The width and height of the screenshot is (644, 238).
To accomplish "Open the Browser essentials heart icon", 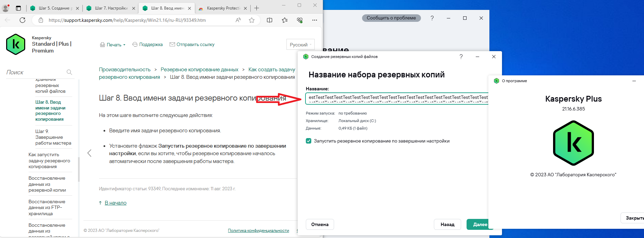I will [300, 20].
